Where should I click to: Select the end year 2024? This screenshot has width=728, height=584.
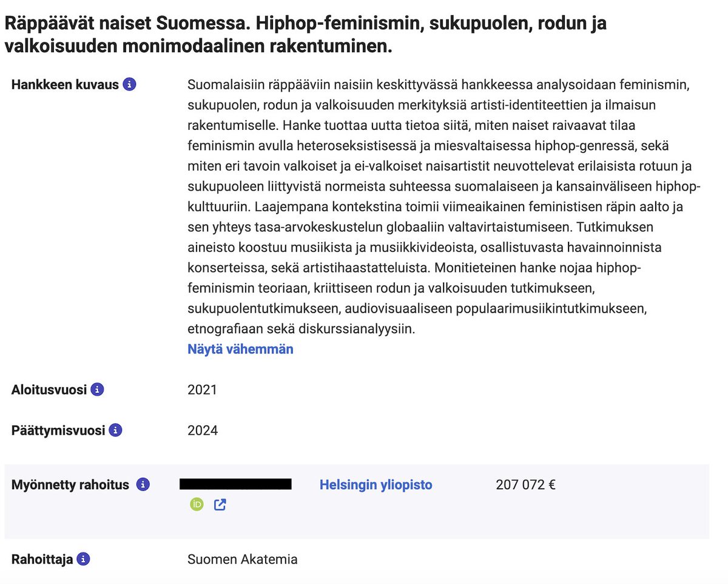[x=203, y=430]
